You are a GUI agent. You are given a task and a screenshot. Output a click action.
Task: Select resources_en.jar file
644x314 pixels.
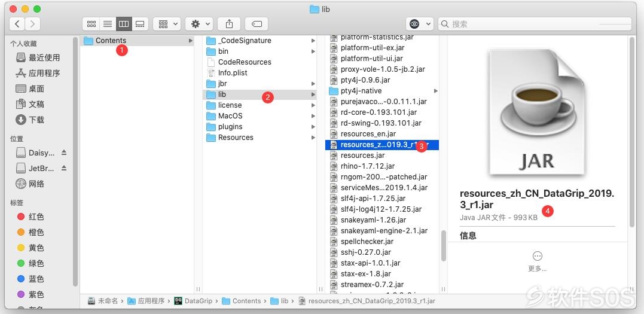coord(382,133)
